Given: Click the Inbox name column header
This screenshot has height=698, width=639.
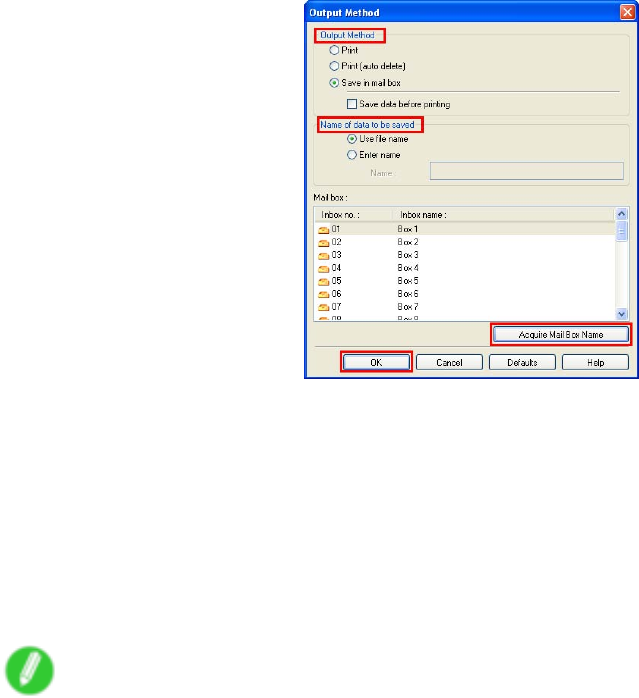Looking at the screenshot, I should 504,215.
